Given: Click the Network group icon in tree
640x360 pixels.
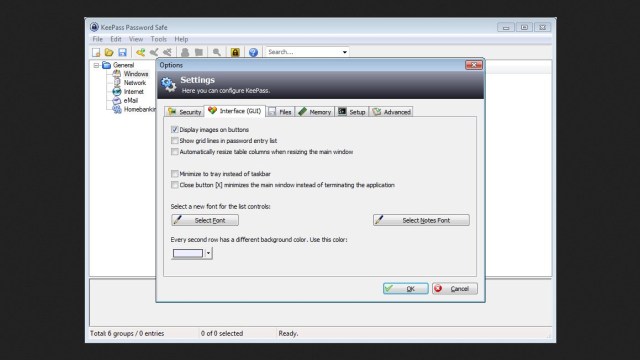Looking at the screenshot, I should (x=117, y=82).
